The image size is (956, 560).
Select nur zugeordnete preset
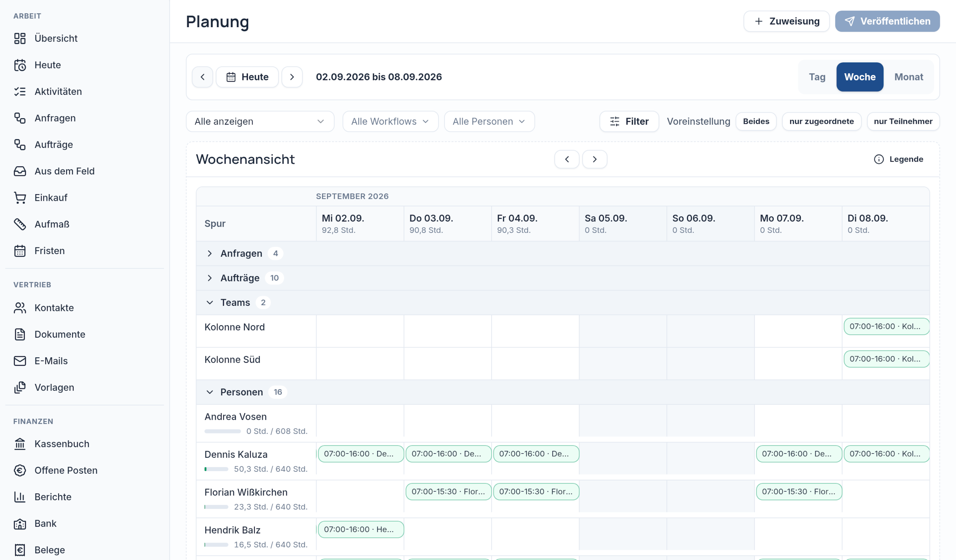[x=821, y=121]
